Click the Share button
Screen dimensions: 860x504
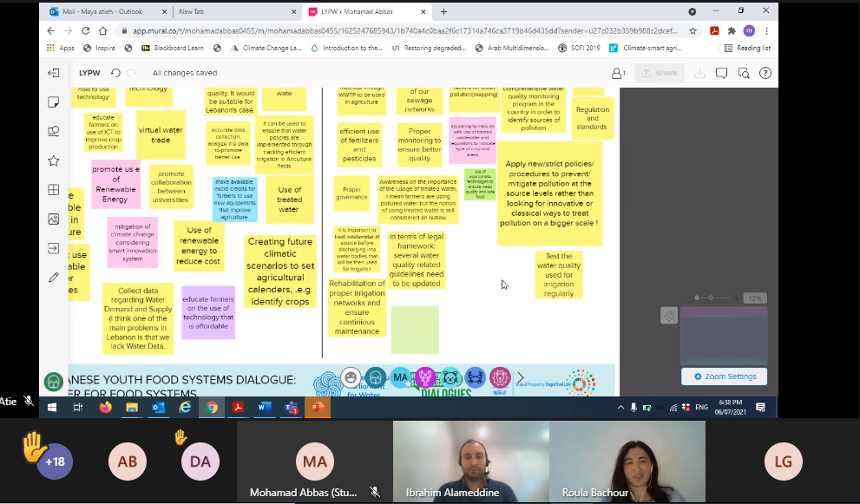(x=660, y=73)
